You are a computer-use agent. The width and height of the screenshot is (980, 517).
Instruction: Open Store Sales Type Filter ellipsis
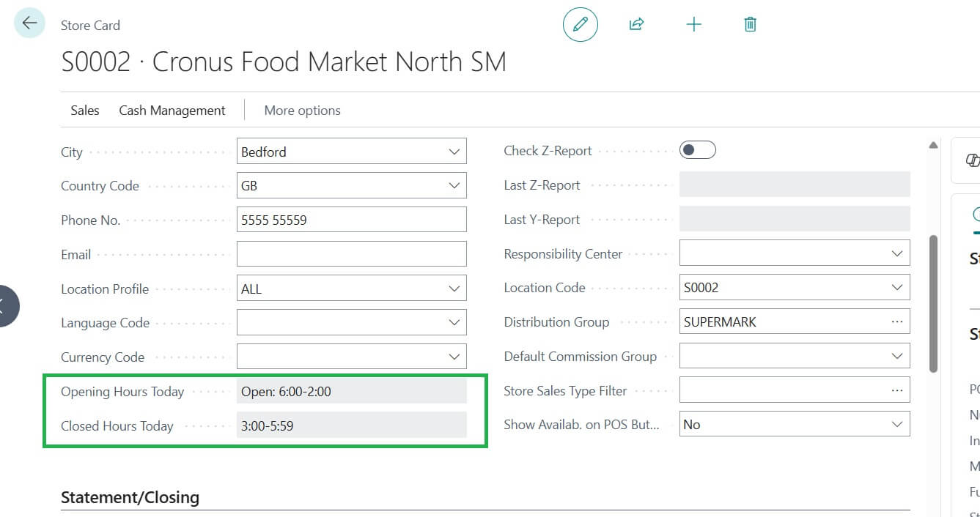tap(896, 391)
